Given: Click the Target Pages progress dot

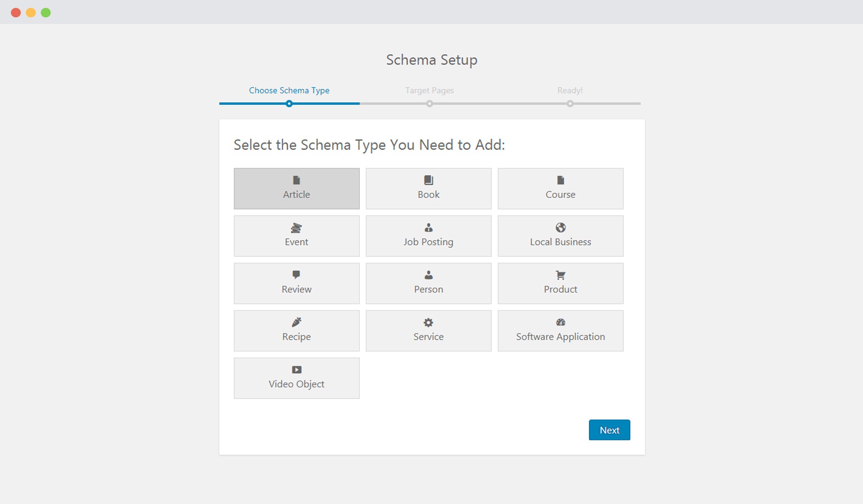Looking at the screenshot, I should click(x=429, y=104).
